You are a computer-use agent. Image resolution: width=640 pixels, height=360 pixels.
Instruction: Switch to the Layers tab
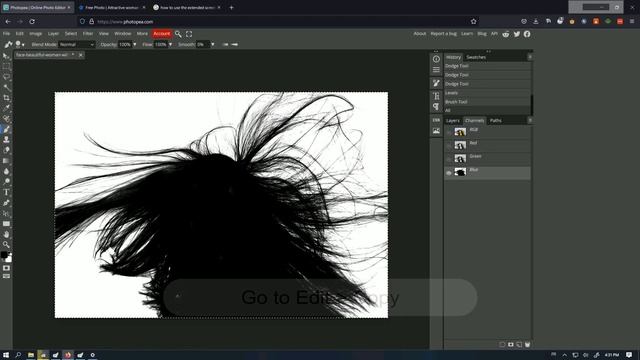point(453,121)
